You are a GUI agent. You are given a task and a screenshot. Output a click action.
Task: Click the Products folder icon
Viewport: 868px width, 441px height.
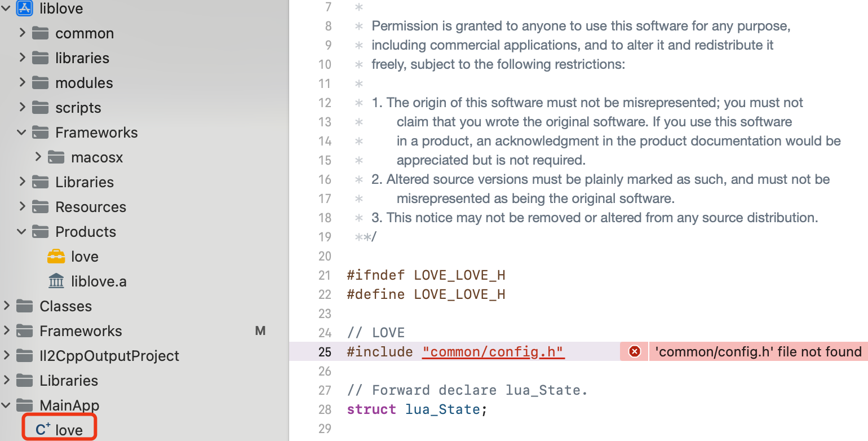click(40, 232)
